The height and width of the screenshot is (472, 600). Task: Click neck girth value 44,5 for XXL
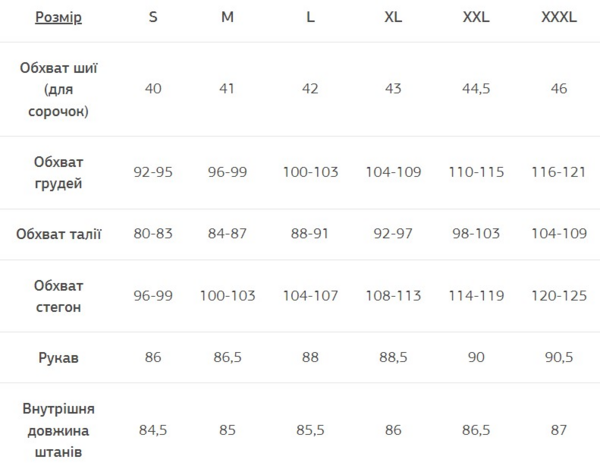476,89
